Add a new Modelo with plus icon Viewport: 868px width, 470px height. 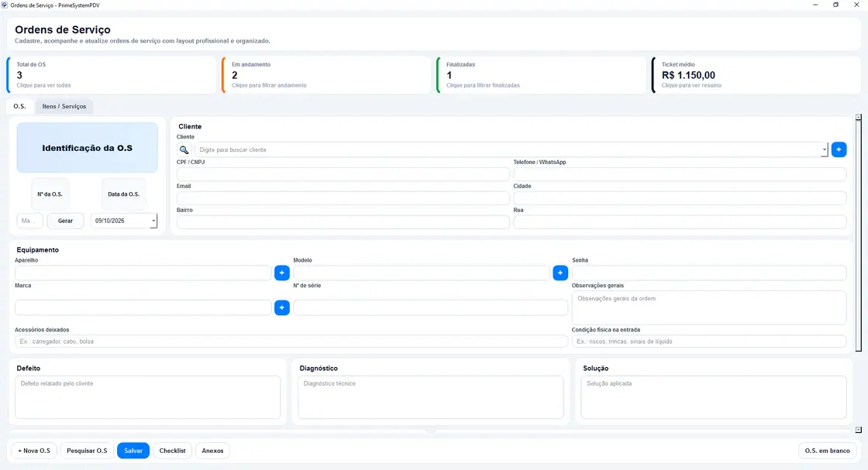click(560, 273)
